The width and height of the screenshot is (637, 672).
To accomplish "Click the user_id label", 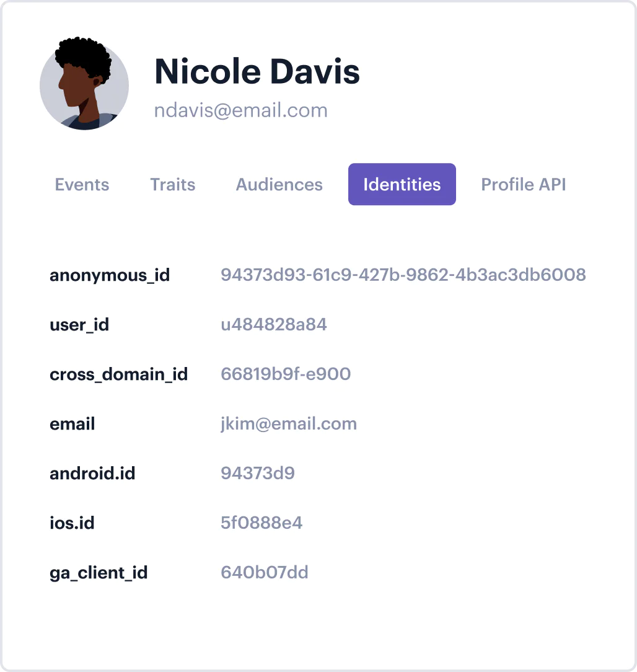I will [x=79, y=325].
